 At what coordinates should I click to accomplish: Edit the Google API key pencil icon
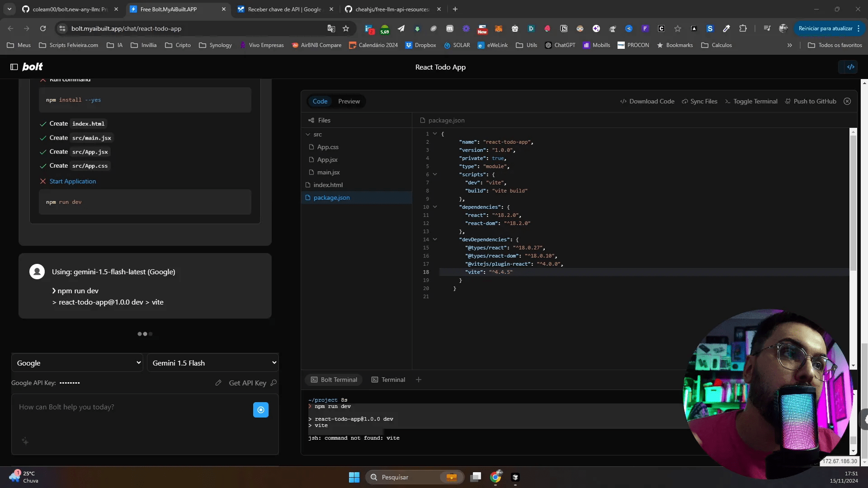[x=218, y=383]
